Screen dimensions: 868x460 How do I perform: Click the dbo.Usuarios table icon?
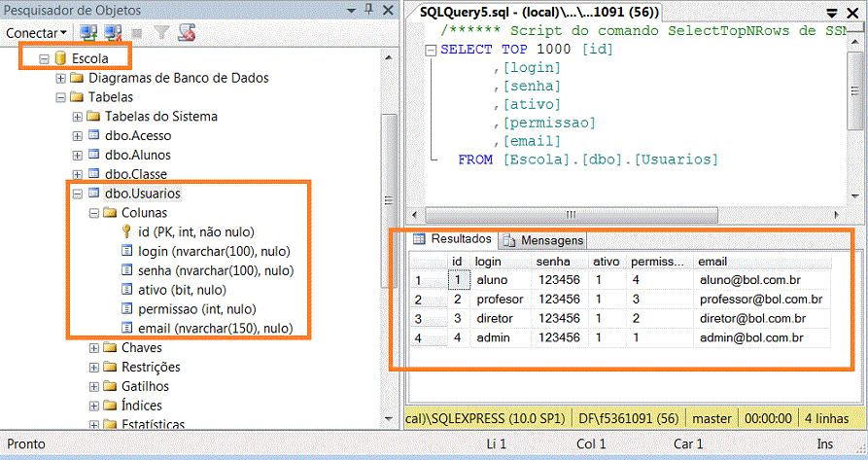tap(94, 193)
